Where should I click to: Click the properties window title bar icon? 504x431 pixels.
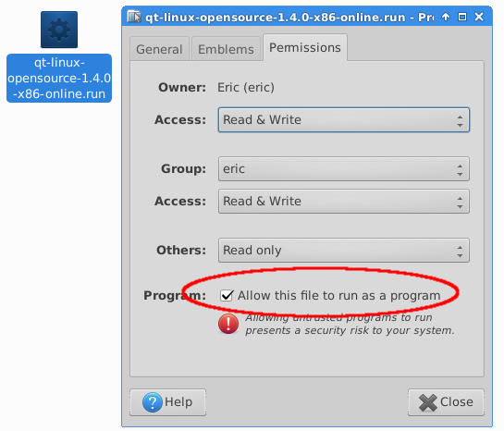pyautogui.click(x=134, y=17)
